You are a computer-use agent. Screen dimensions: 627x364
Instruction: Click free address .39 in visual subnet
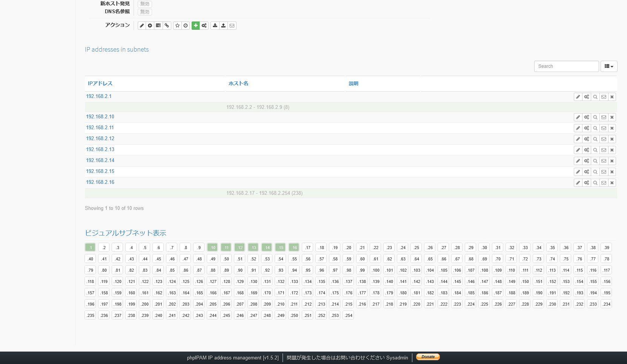pyautogui.click(x=606, y=248)
